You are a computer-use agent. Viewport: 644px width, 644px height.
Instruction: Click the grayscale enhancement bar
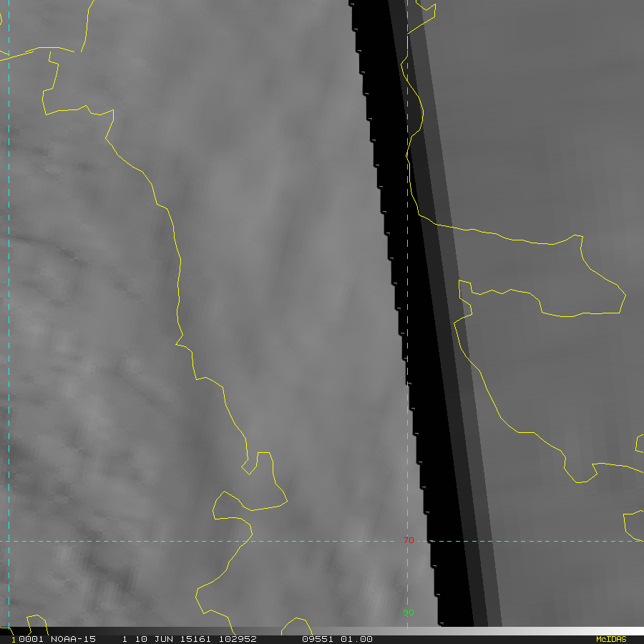pyautogui.click(x=322, y=631)
